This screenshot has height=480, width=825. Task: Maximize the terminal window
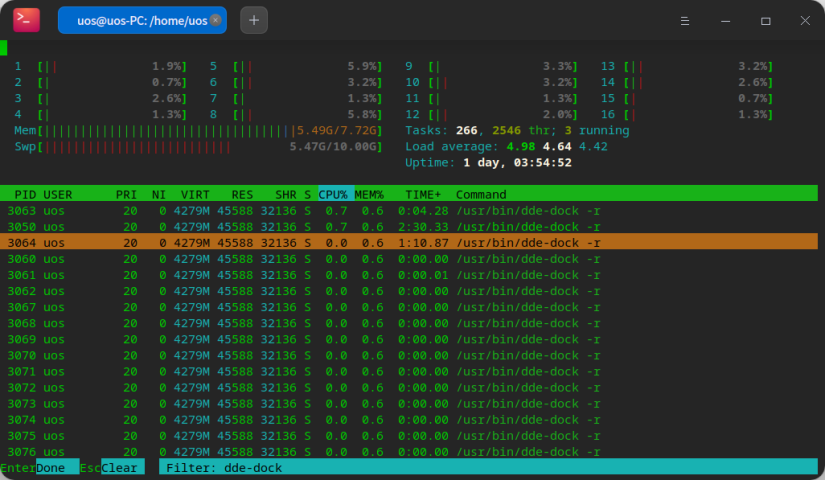pyautogui.click(x=765, y=20)
